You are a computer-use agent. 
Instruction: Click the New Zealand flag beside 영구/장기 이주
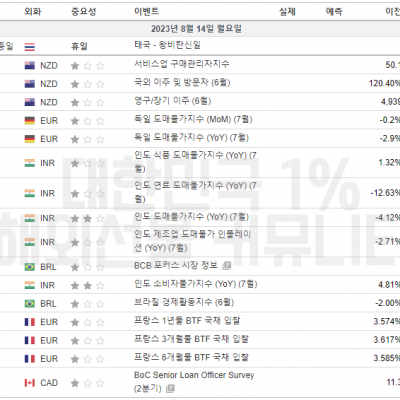(x=30, y=102)
